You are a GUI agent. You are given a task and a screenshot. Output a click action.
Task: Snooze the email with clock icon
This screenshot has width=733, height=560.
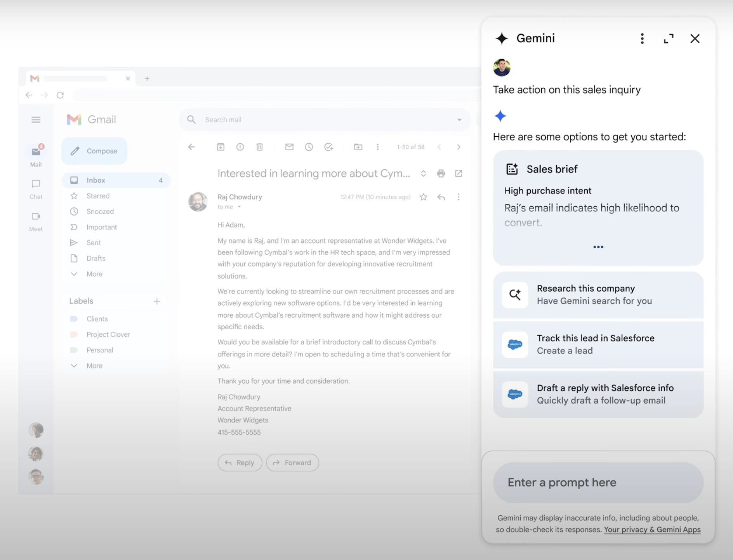point(309,147)
